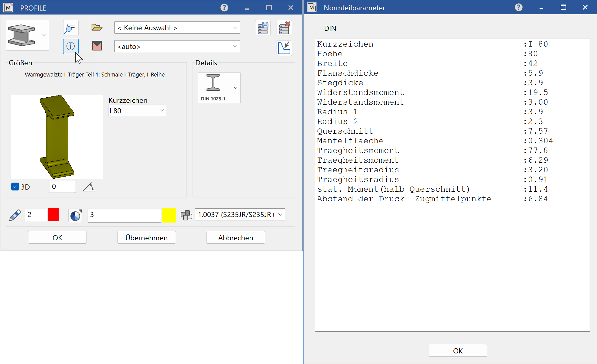Open help in the PROFILE title bar
Image resolution: width=597 pixels, height=364 pixels.
224,8
